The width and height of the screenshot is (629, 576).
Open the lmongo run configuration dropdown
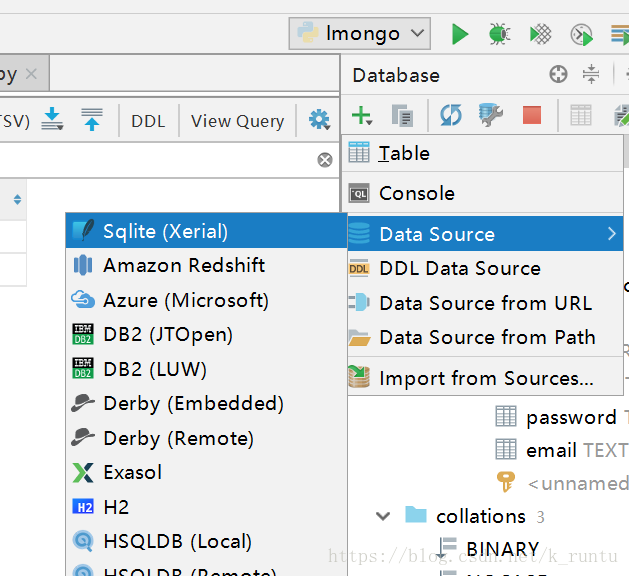pyautogui.click(x=360, y=33)
